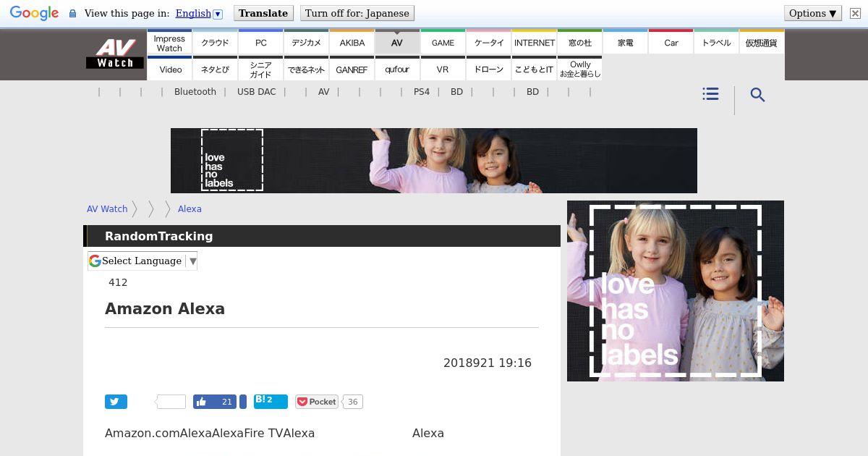Open the トラベル tab
868x456 pixels.
716,43
